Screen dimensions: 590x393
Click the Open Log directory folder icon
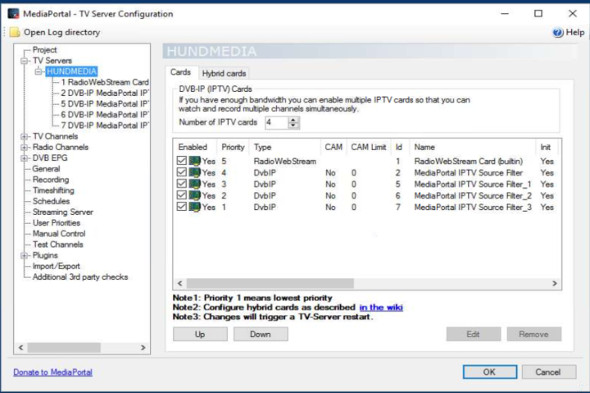tap(15, 32)
